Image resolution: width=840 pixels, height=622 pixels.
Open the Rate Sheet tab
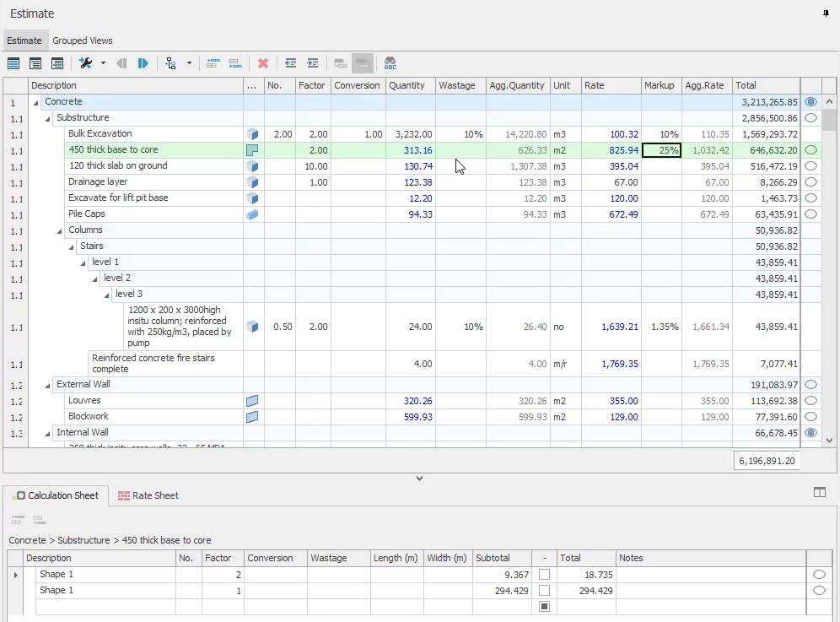click(x=148, y=495)
